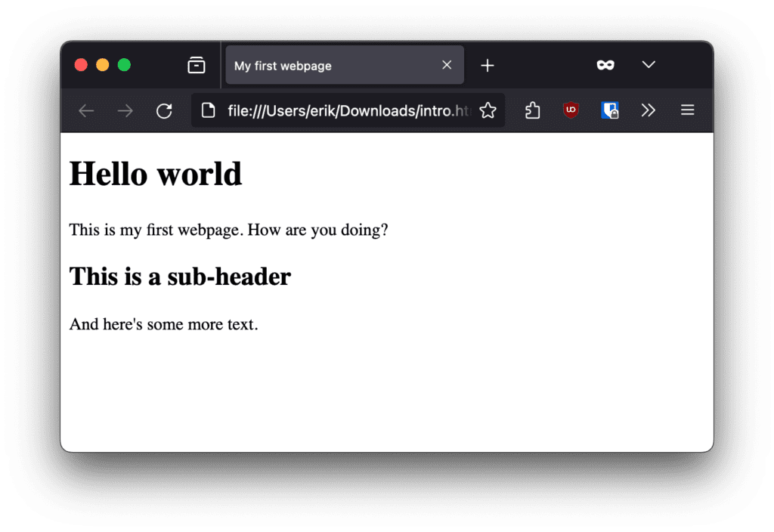
Task: Select the 'My first webpage' tab
Action: click(333, 66)
